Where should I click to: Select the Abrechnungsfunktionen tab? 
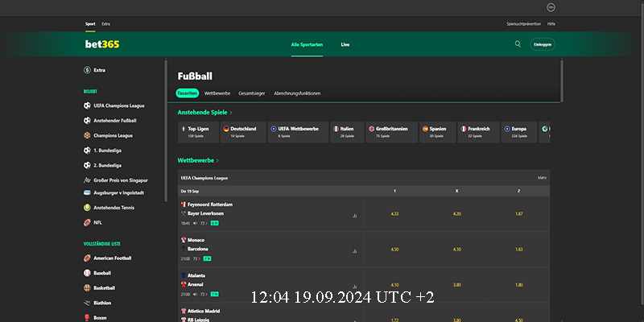coord(297,93)
